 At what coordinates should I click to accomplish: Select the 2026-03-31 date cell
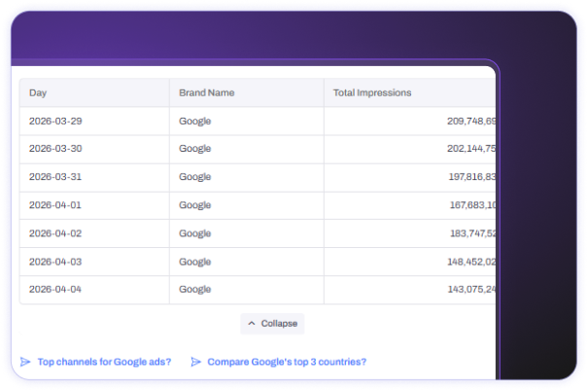[55, 177]
